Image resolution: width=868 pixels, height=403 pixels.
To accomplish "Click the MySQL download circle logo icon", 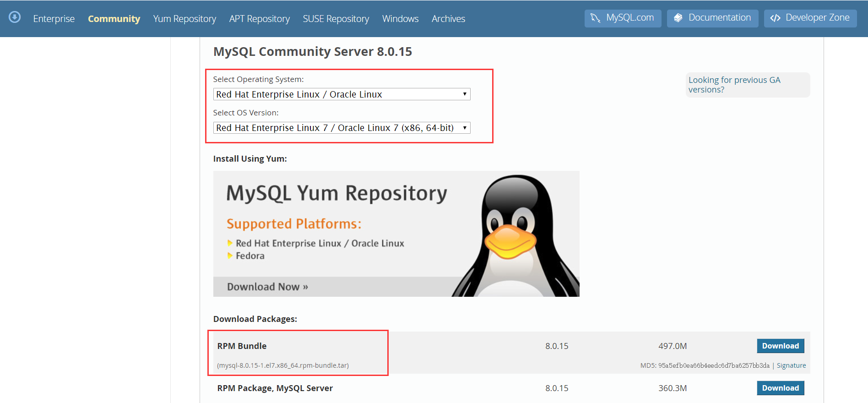I will (15, 17).
